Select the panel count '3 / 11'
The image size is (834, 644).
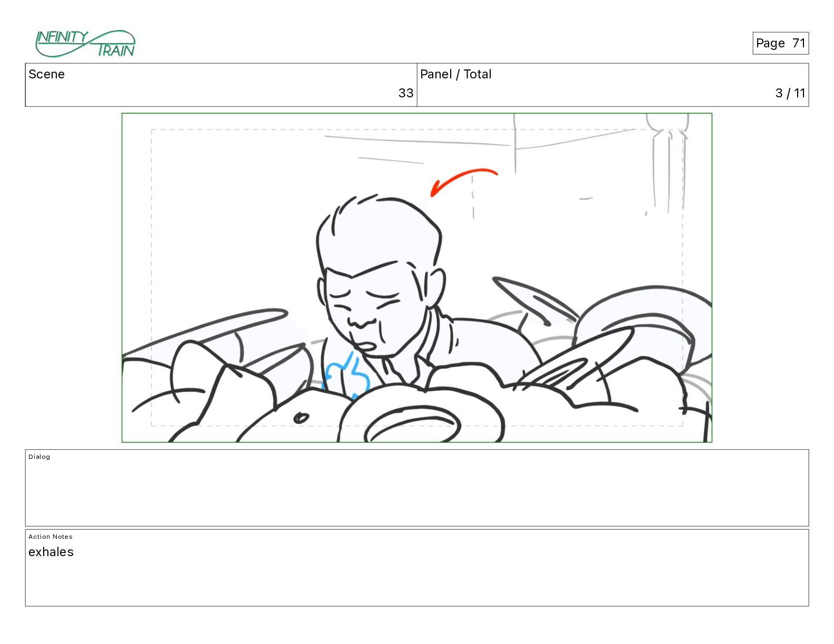[x=790, y=93]
